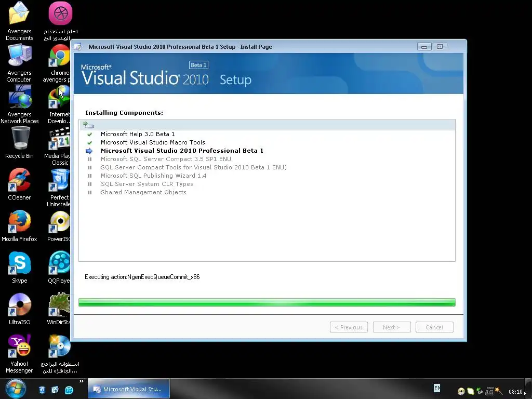This screenshot has height=399, width=532.
Task: Click the blue arrow current-install indicator
Action: click(x=89, y=151)
